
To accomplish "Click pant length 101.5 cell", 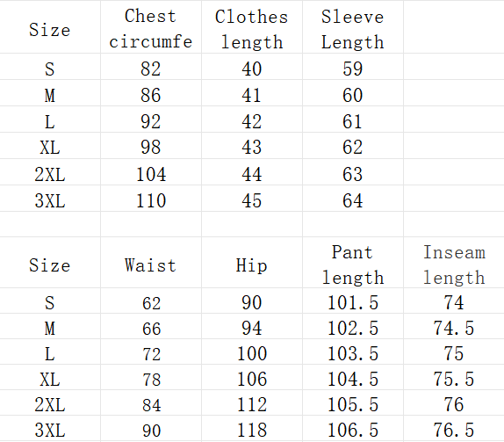I will pos(353,301).
